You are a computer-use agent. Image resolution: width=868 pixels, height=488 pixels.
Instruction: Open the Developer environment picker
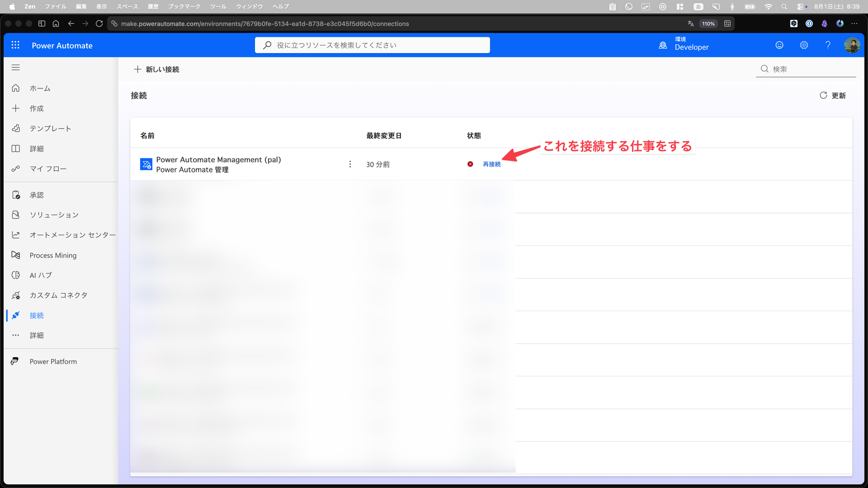pos(684,45)
